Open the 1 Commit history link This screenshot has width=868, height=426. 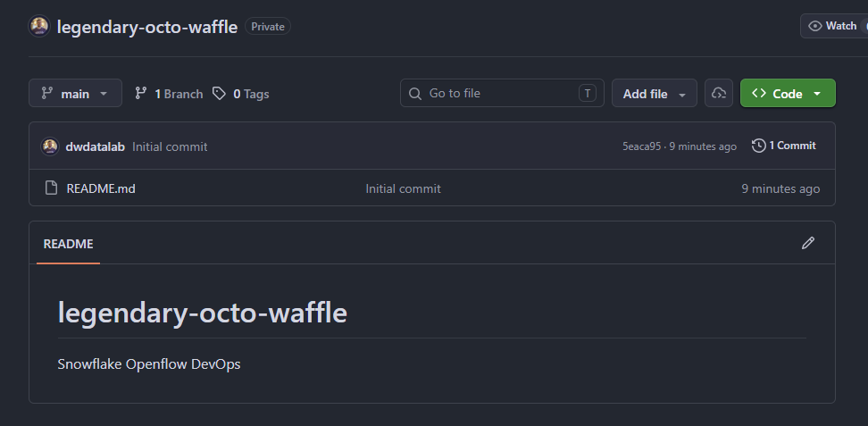pos(784,146)
